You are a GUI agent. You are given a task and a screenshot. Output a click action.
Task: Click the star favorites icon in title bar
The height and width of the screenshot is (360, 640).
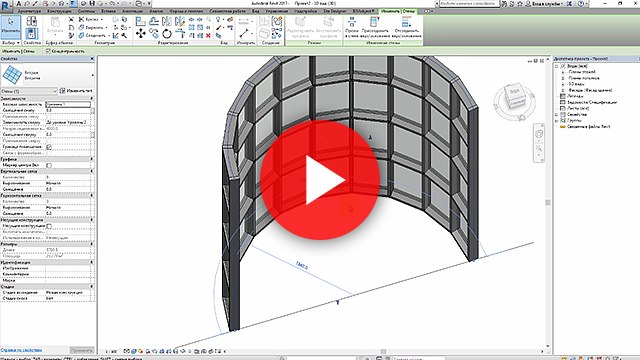pyautogui.click(x=520, y=4)
